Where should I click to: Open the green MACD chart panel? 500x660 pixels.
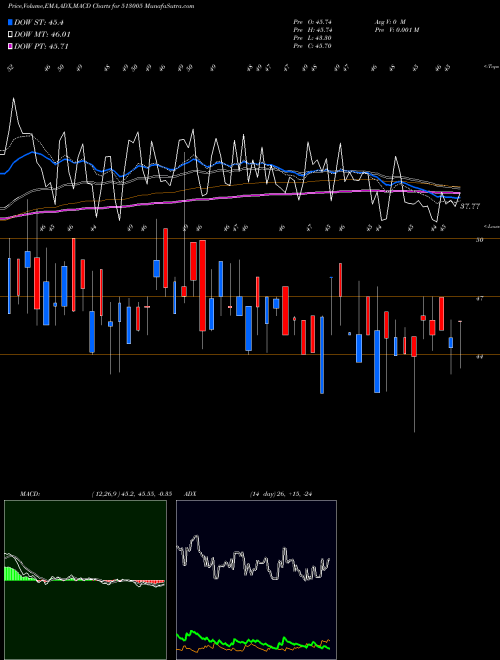tap(85, 580)
